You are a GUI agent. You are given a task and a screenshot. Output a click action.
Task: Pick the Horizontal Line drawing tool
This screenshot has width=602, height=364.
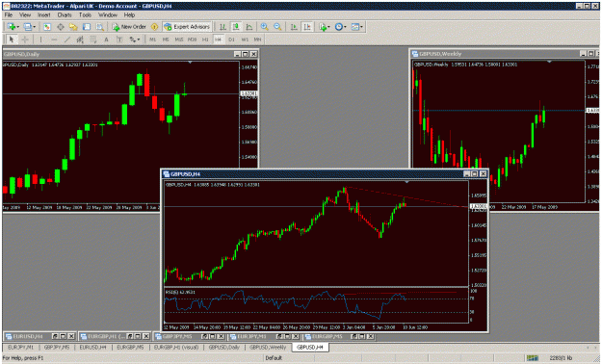54,39
